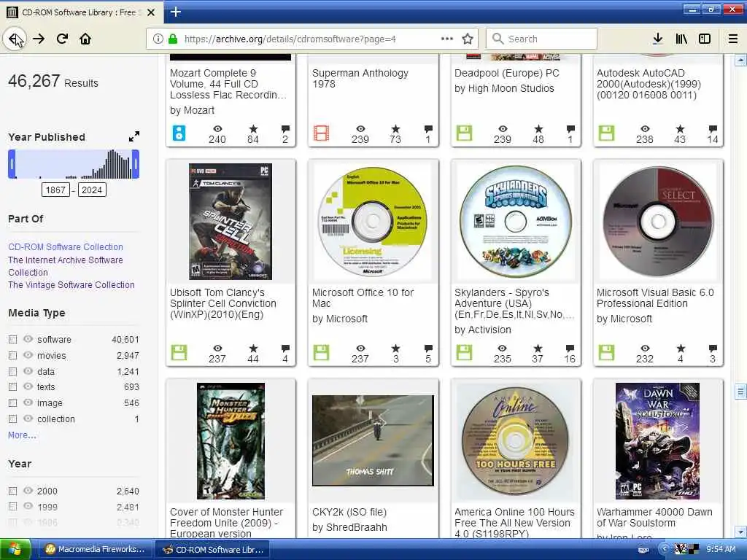This screenshot has height=560, width=747.
Task: Toggle the eye icon beside movies
Action: 28,355
